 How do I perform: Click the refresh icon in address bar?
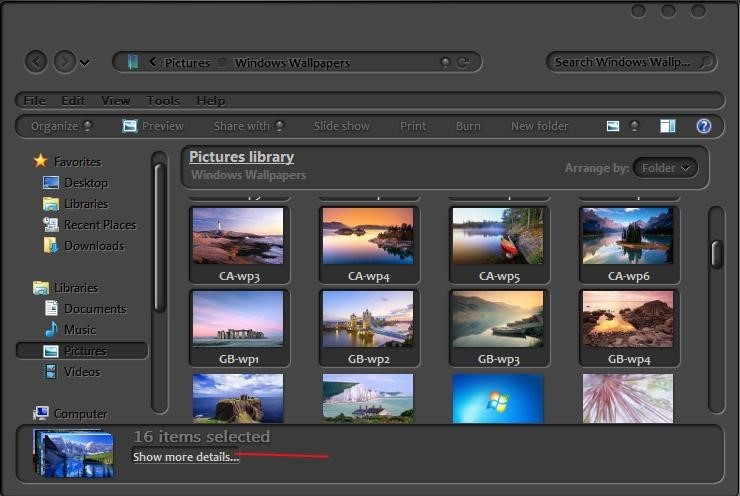pyautogui.click(x=463, y=62)
